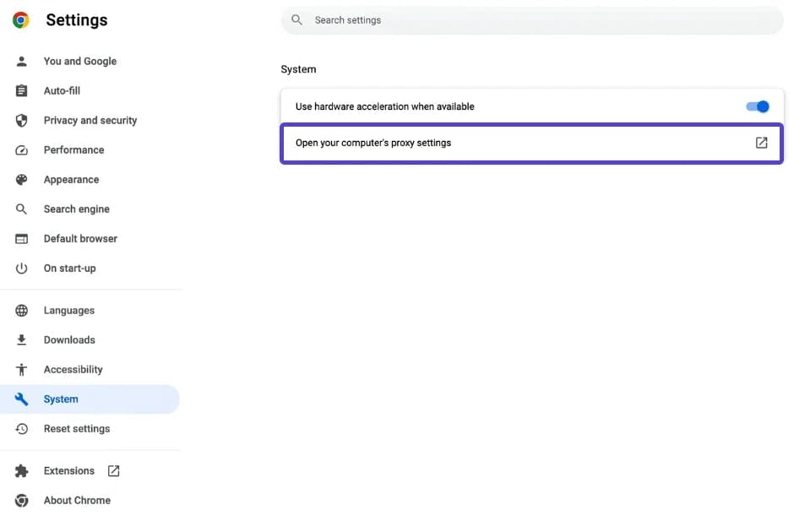
Task: Click the Reset settings clock icon
Action: pos(20,428)
